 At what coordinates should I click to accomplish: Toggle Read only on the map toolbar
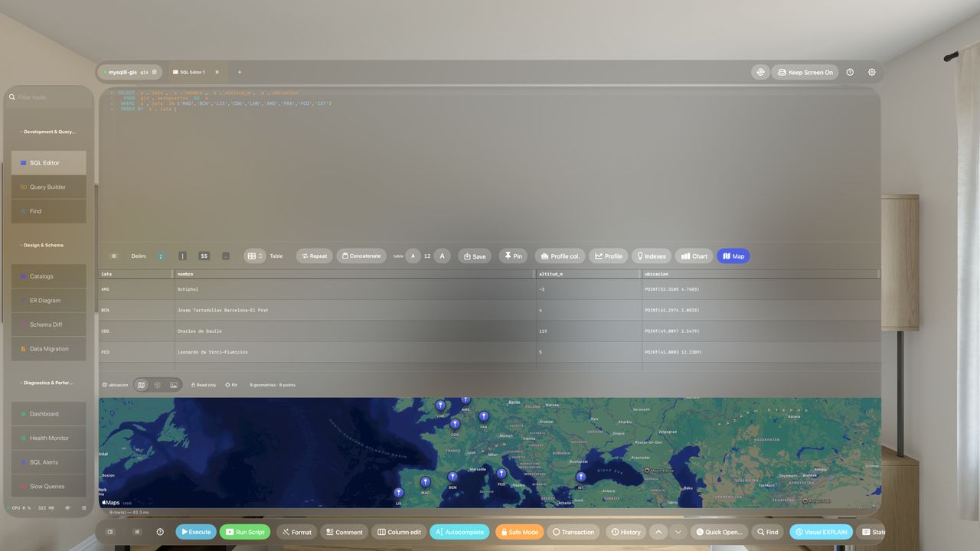click(204, 385)
